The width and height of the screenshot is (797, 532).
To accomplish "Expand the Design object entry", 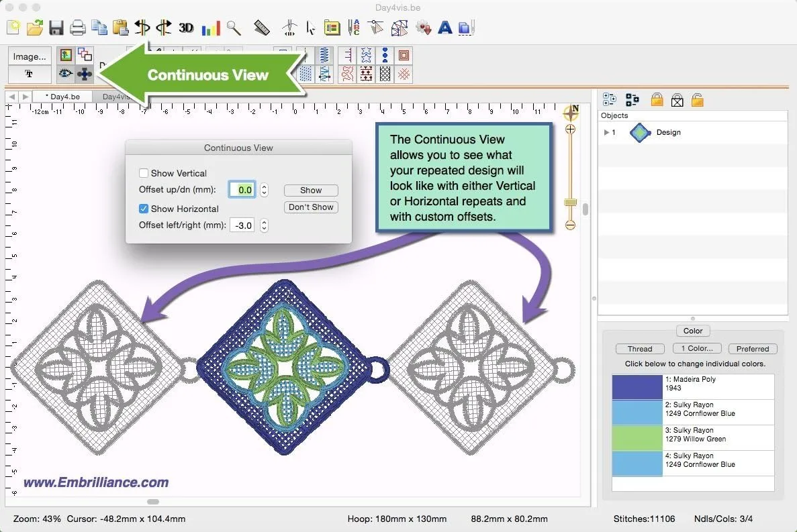I will (x=608, y=132).
